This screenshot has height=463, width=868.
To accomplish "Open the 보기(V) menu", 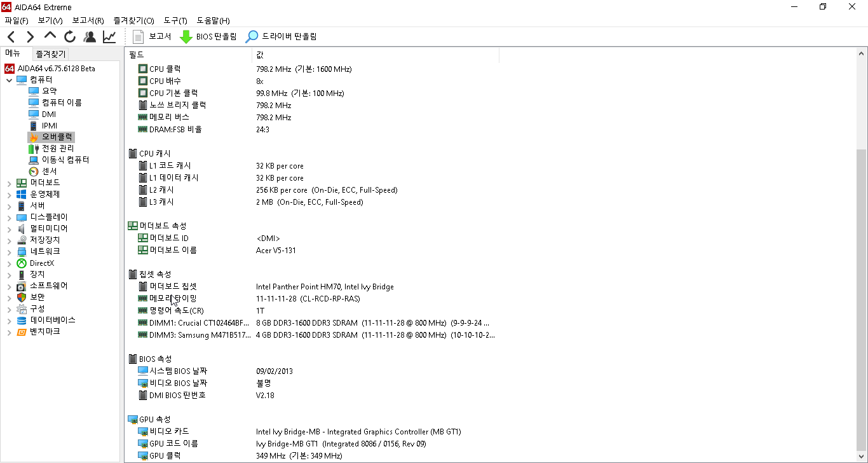I will (50, 21).
